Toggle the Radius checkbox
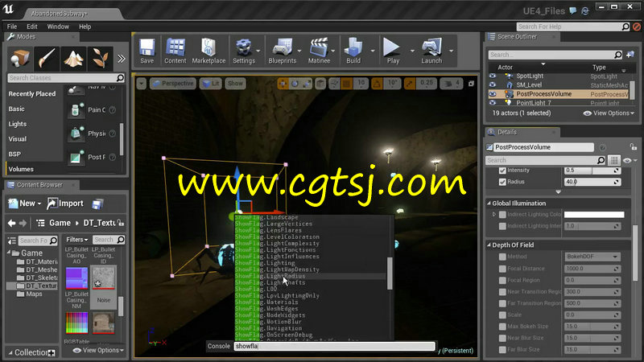 (x=502, y=182)
